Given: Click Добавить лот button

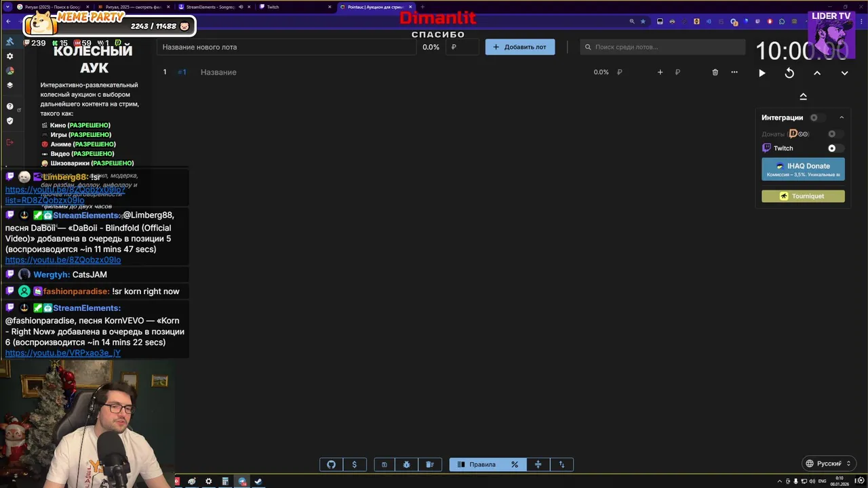Looking at the screenshot, I should (520, 47).
